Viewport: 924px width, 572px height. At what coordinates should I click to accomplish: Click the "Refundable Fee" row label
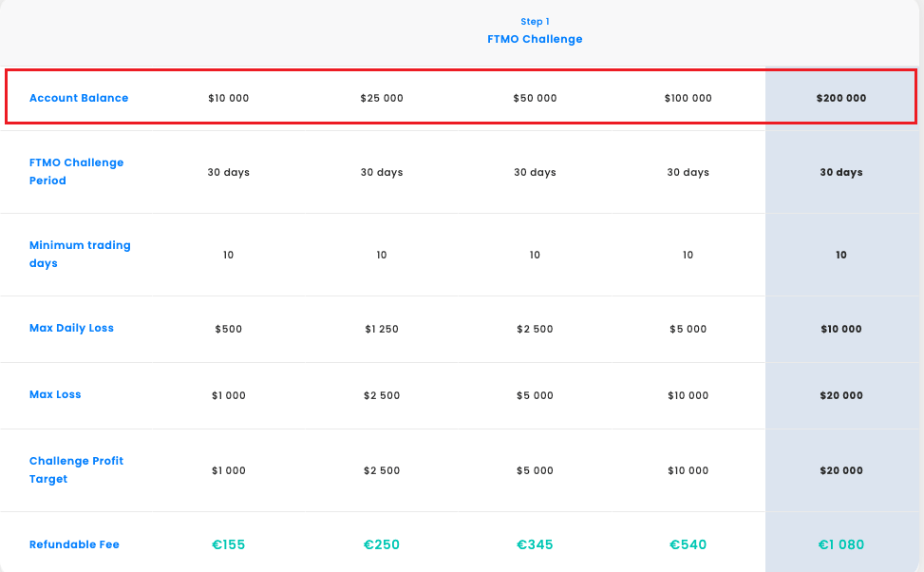pos(74,544)
